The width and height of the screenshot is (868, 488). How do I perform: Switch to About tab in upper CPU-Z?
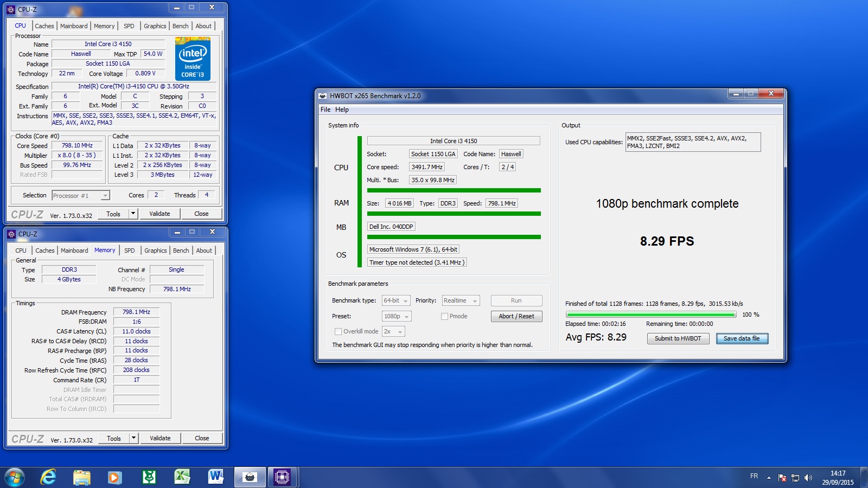click(x=204, y=26)
